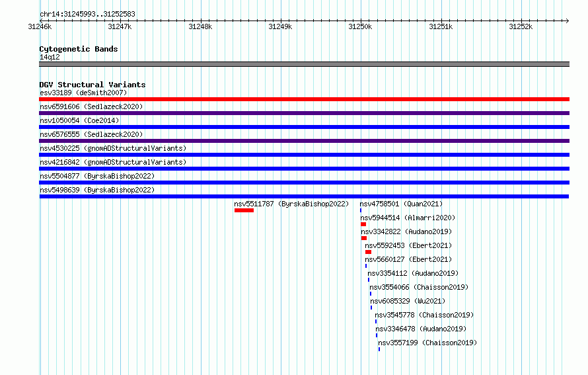The image size is (588, 375).
Task: Select the purple nsv6576555 variant bar
Action: [304, 141]
